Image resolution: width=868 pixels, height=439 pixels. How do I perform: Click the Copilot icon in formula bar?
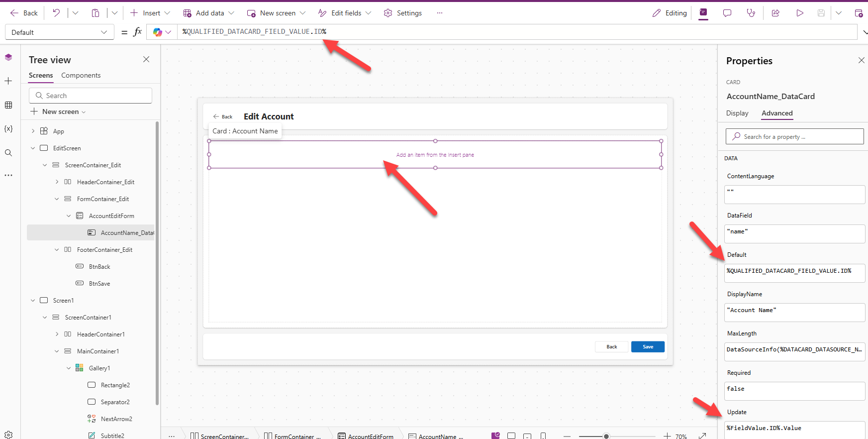(158, 32)
